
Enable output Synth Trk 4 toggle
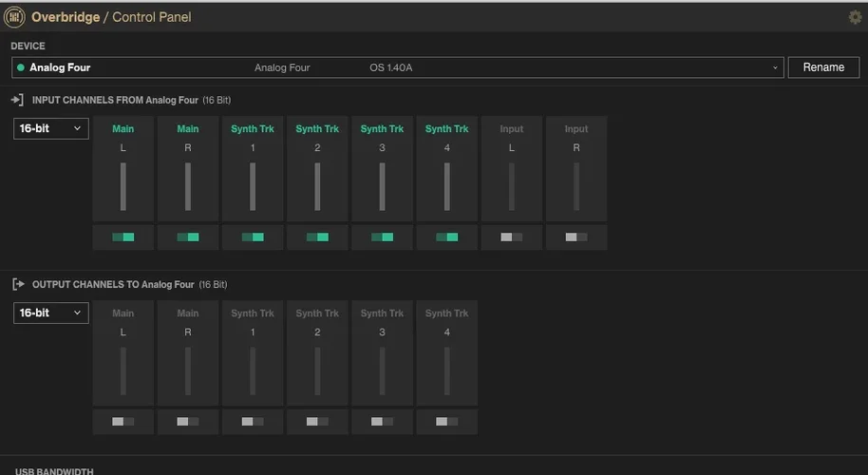pyautogui.click(x=446, y=421)
